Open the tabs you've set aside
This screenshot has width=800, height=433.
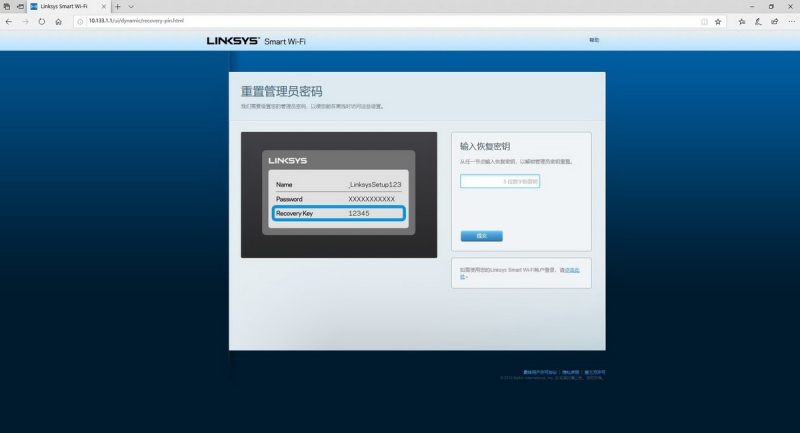click(x=7, y=7)
